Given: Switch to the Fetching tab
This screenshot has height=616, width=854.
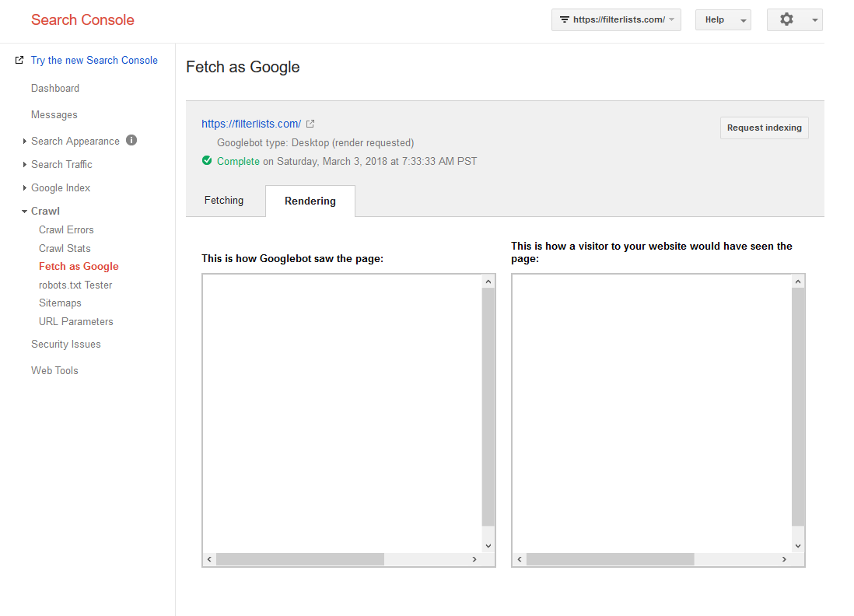Looking at the screenshot, I should (224, 201).
